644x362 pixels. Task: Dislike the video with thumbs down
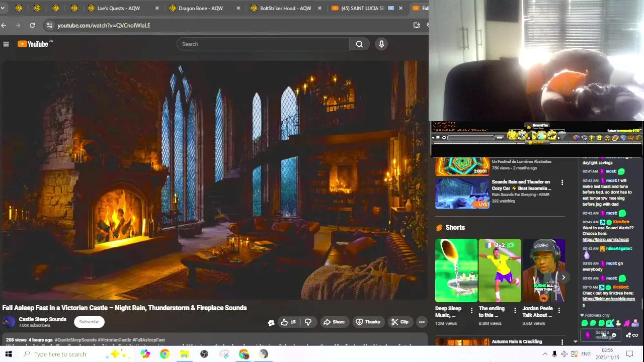pos(308,322)
